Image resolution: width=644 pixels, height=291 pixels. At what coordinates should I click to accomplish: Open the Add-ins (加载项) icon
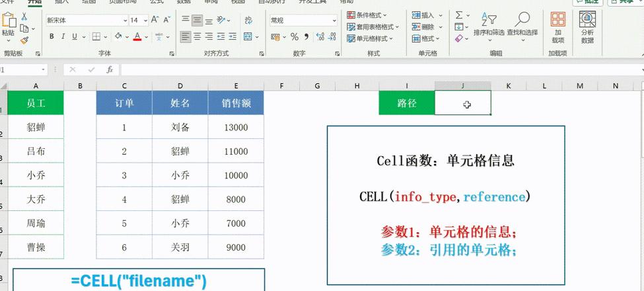pos(558,19)
